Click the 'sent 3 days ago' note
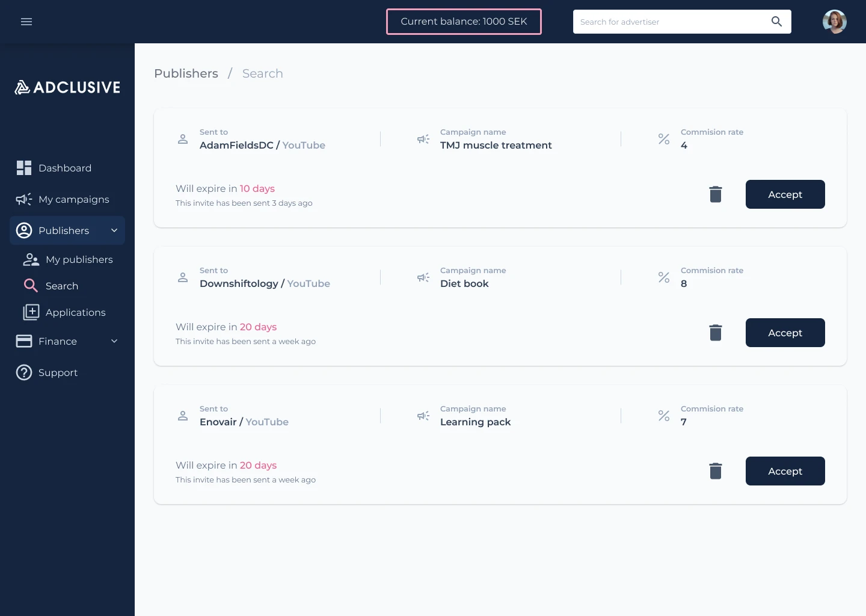Image resolution: width=866 pixels, height=616 pixels. pos(244,203)
